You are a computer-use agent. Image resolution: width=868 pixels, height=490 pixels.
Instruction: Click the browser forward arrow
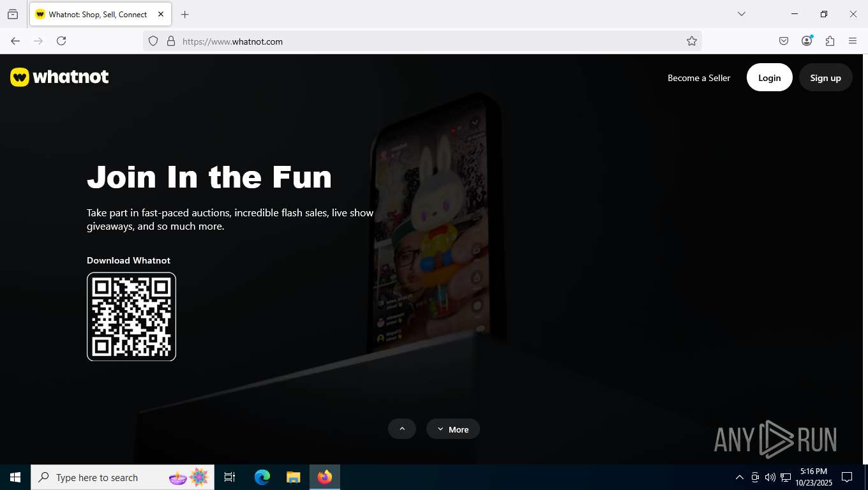[x=38, y=41]
